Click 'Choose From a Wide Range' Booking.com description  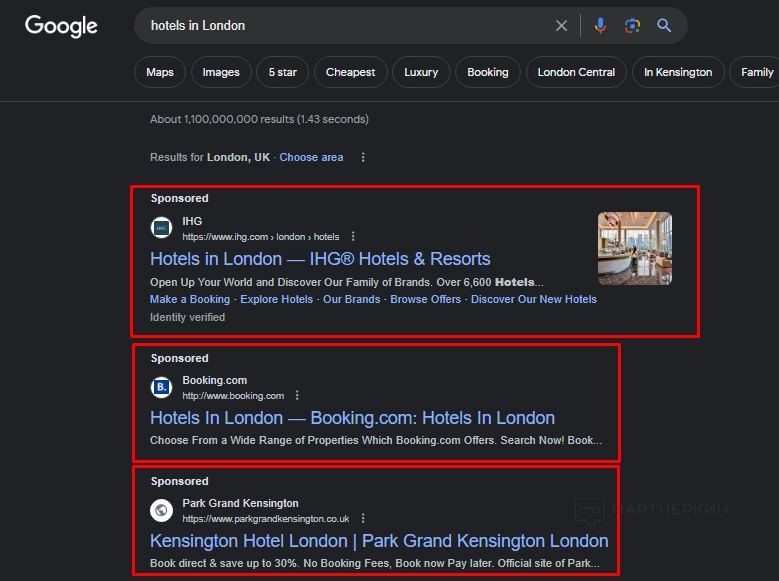pyautogui.click(x=376, y=440)
